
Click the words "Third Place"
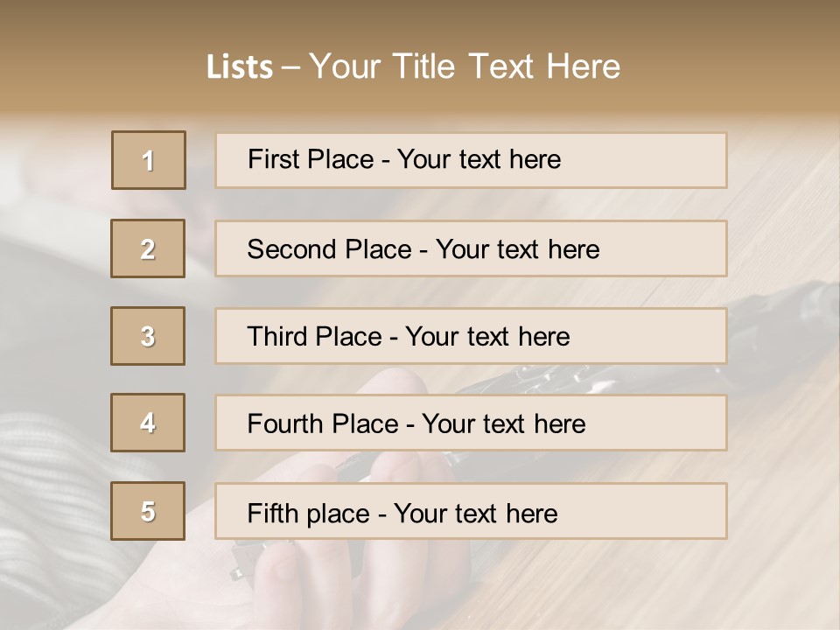click(x=315, y=337)
